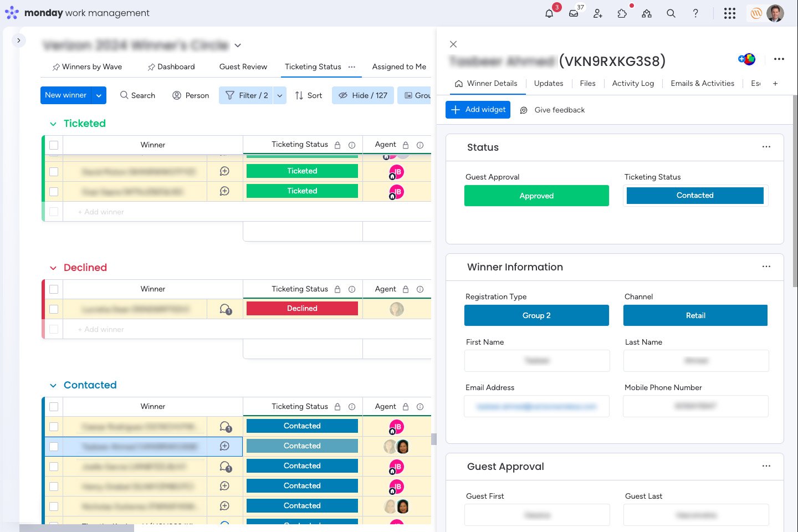The image size is (798, 532).
Task: Open the apps puzzle-piece icon
Action: click(x=622, y=13)
